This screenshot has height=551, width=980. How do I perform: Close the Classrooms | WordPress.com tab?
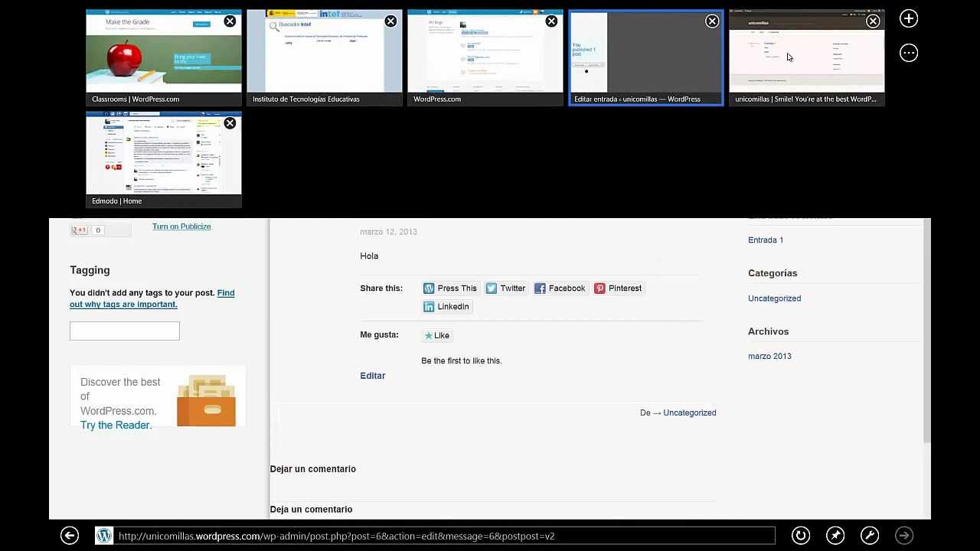pyautogui.click(x=230, y=21)
